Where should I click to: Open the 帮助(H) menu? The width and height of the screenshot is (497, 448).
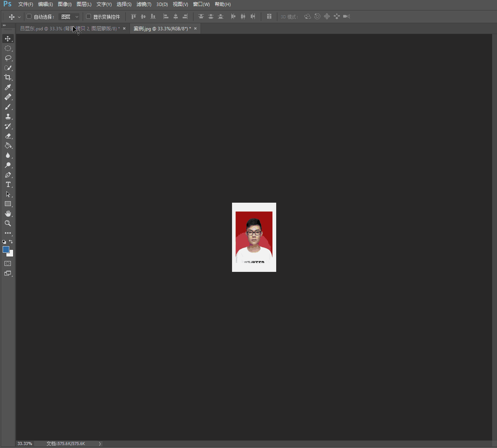point(223,4)
